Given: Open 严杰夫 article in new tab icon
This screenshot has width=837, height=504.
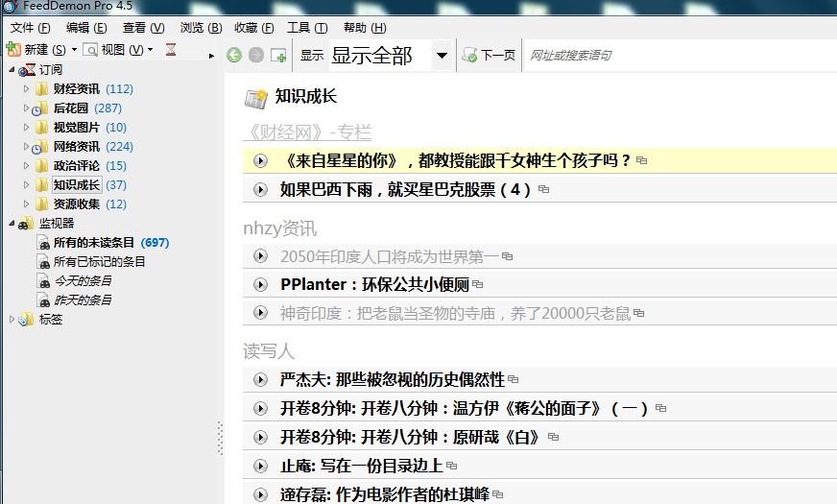Looking at the screenshot, I should coord(513,379).
